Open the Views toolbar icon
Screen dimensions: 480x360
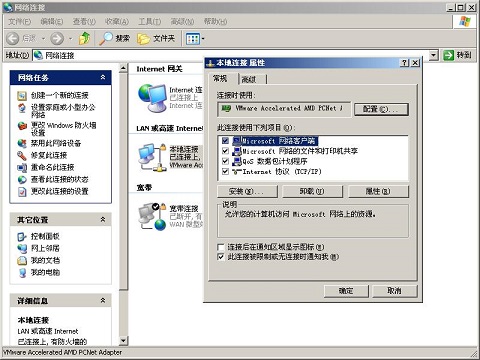click(193, 39)
